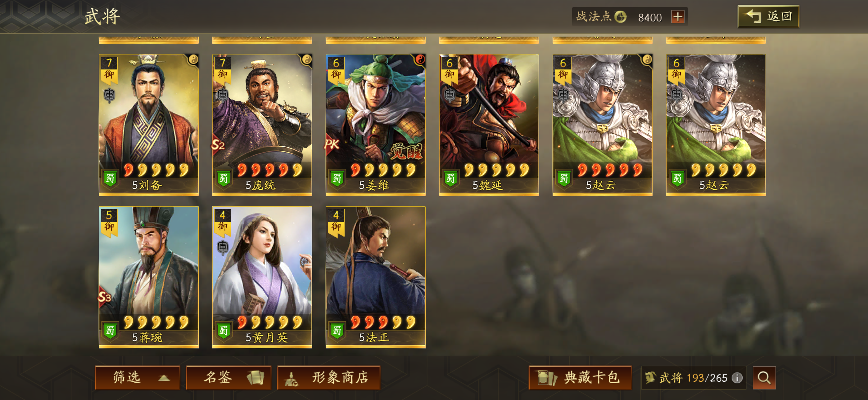Click the S2 season badge on 庞统 card
Viewport: 868px width, 400px height.
(218, 145)
